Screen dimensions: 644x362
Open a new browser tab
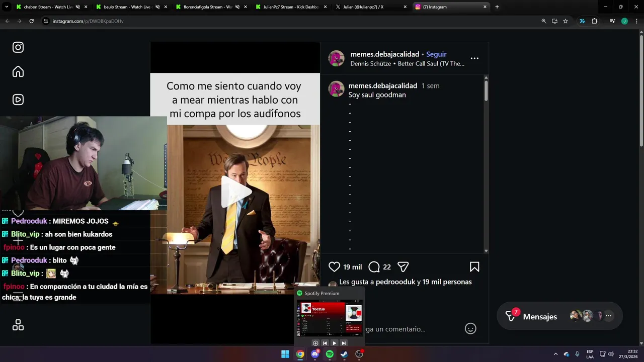(497, 7)
